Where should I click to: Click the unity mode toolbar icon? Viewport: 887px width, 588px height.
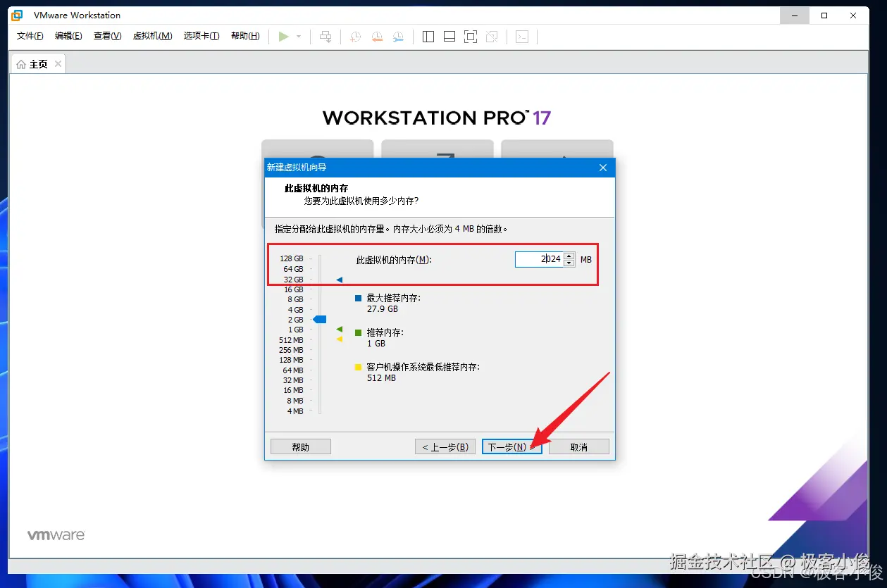[492, 37]
